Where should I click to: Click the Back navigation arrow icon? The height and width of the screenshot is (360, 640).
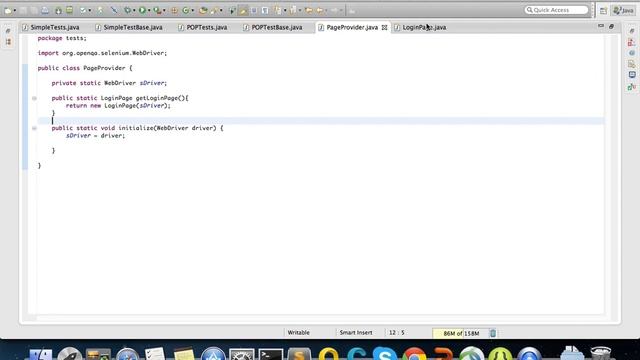pyautogui.click(x=320, y=10)
